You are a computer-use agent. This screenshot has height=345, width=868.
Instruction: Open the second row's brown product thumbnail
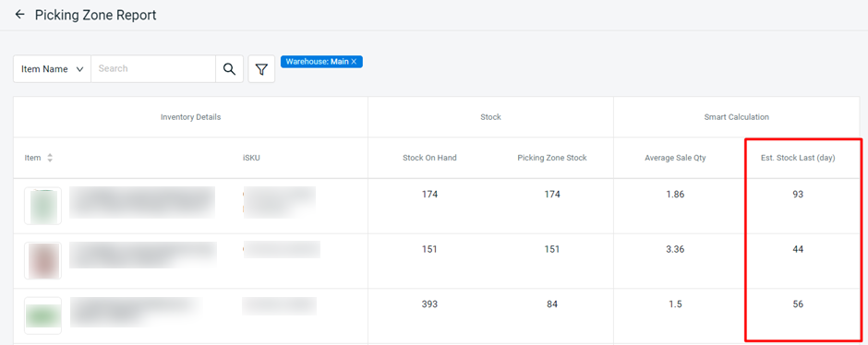(42, 260)
